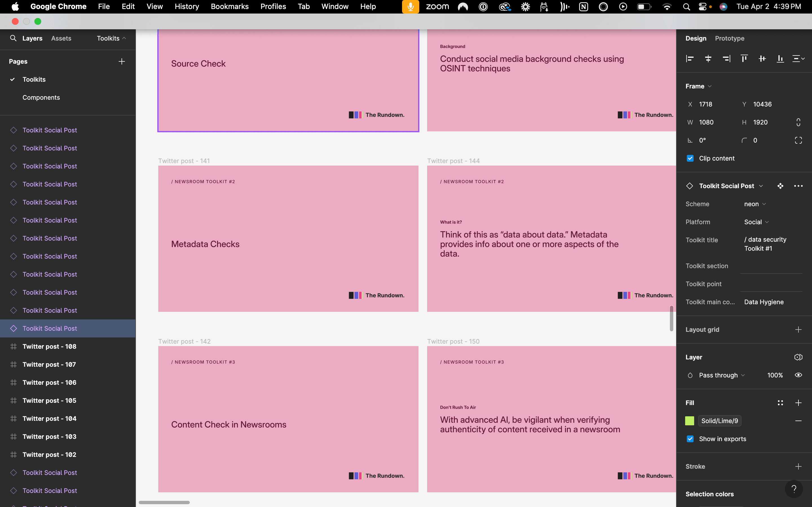Click the align vertical centers icon

[762, 59]
